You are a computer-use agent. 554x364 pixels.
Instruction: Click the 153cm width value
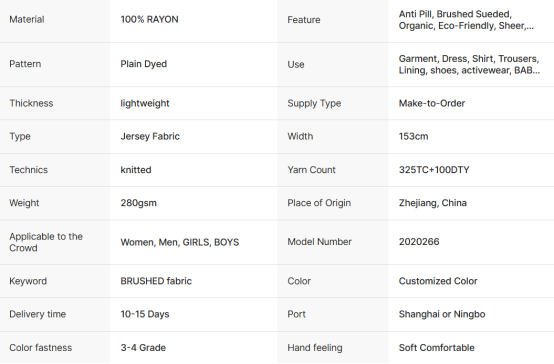tap(413, 136)
